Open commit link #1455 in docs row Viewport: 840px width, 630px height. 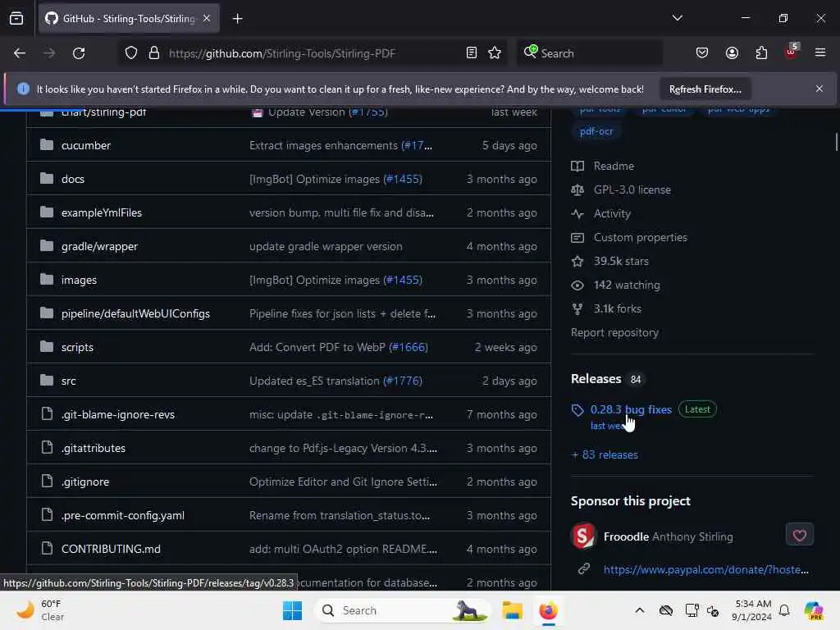[403, 179]
